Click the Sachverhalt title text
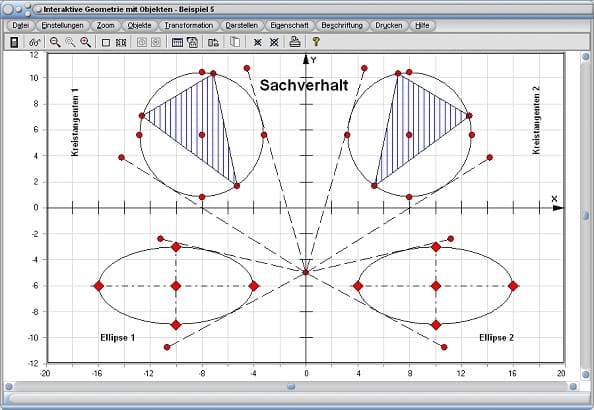Viewport: 594px width, 410px height. (304, 85)
